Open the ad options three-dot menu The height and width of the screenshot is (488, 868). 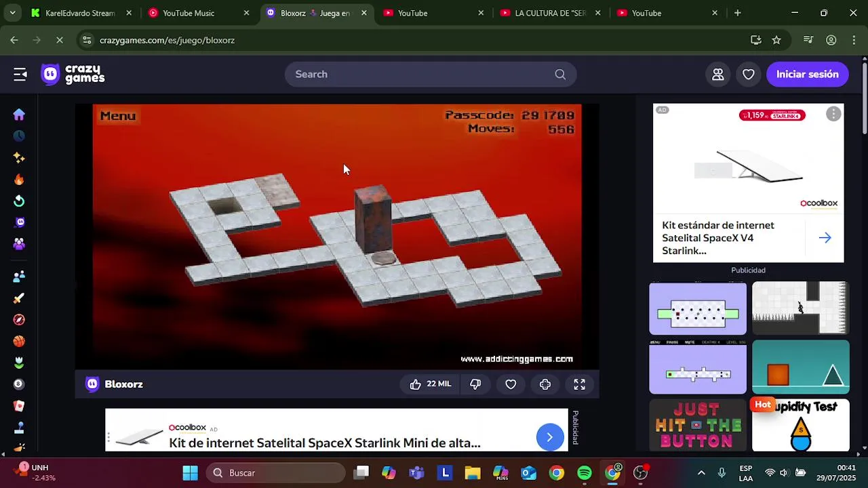[833, 114]
